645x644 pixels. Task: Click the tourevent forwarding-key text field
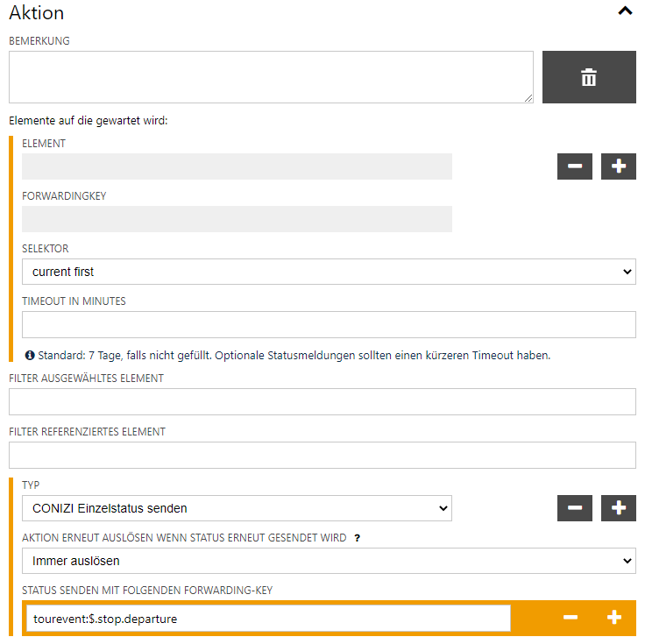coord(268,619)
